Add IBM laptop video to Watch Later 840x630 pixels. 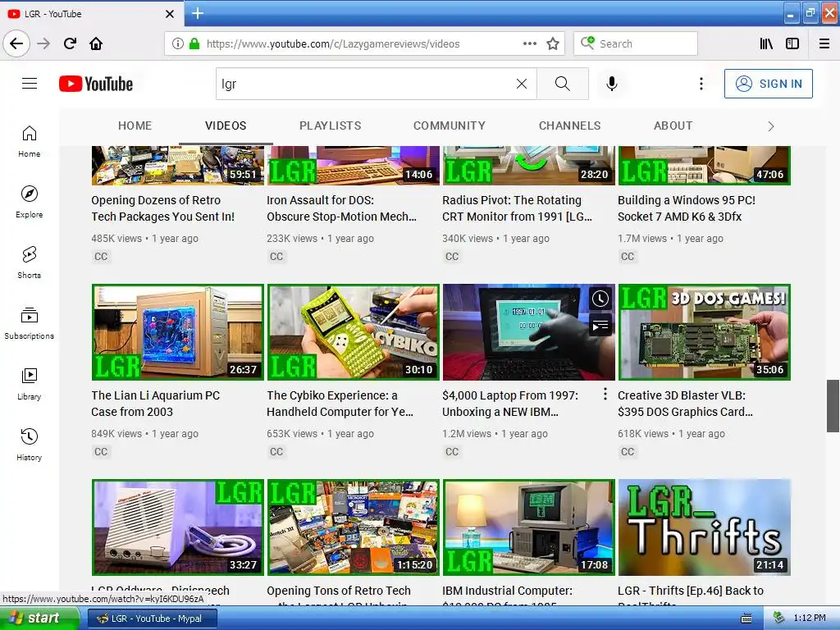(600, 299)
